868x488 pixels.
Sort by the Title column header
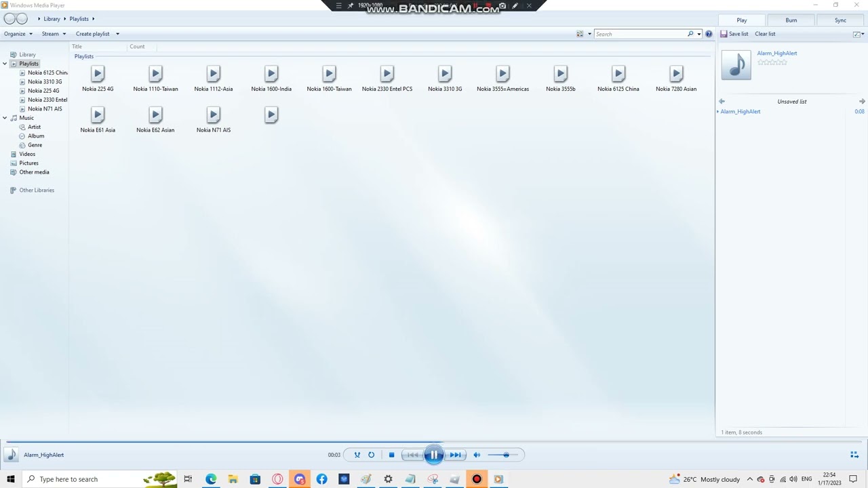(x=77, y=47)
